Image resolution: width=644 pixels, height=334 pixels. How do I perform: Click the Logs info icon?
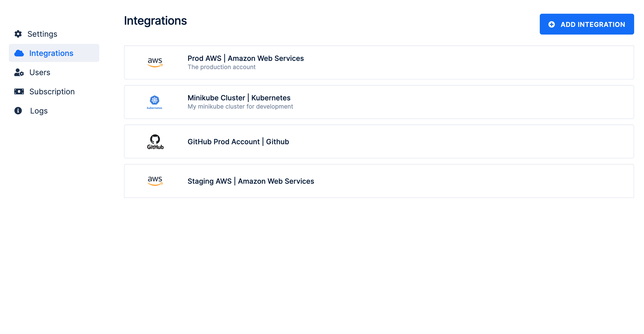click(x=18, y=111)
